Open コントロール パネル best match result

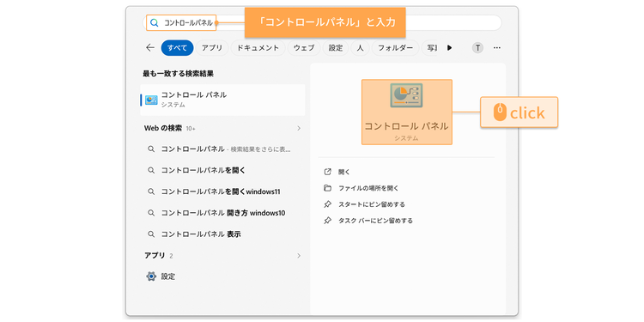pos(222,100)
